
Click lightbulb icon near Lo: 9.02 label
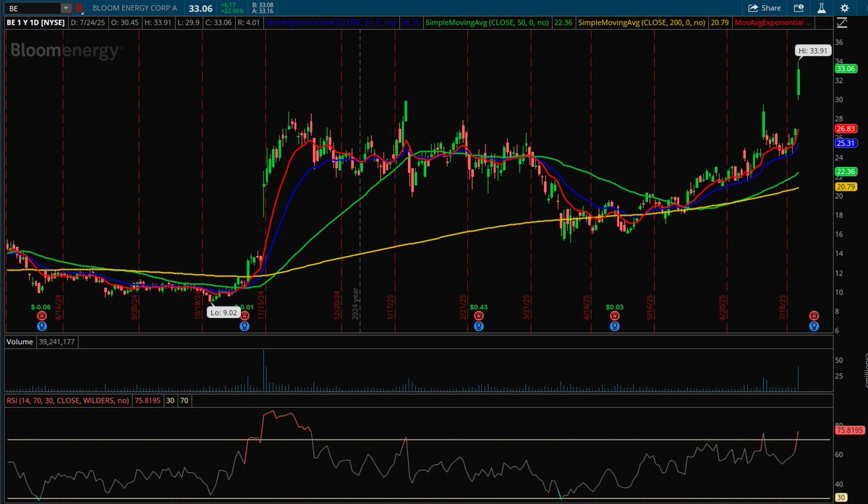[x=243, y=326]
